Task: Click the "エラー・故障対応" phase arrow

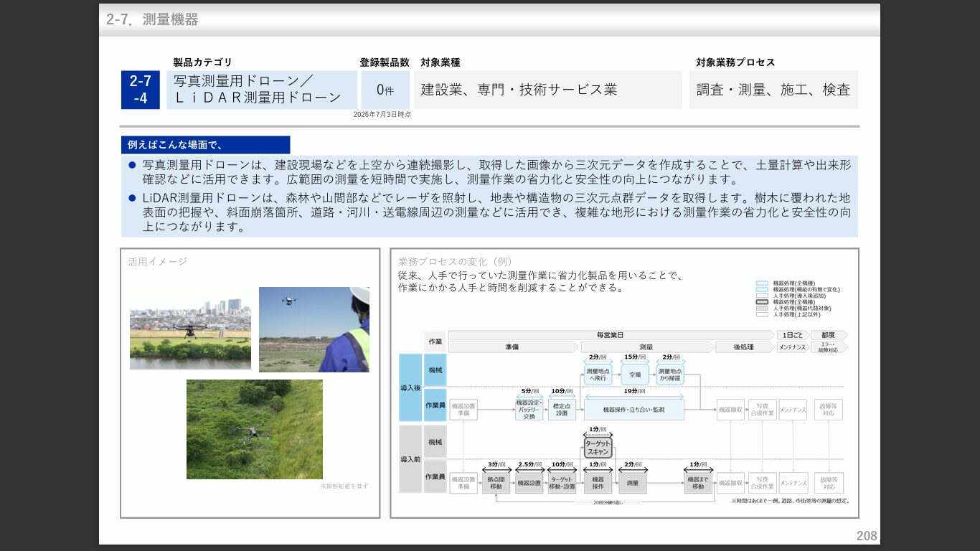Action: point(829,347)
